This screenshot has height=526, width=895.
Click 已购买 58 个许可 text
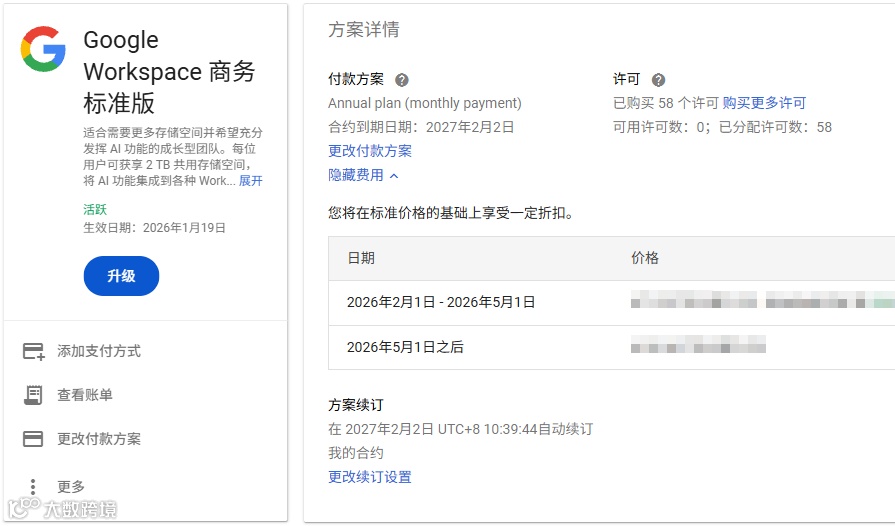click(x=666, y=103)
